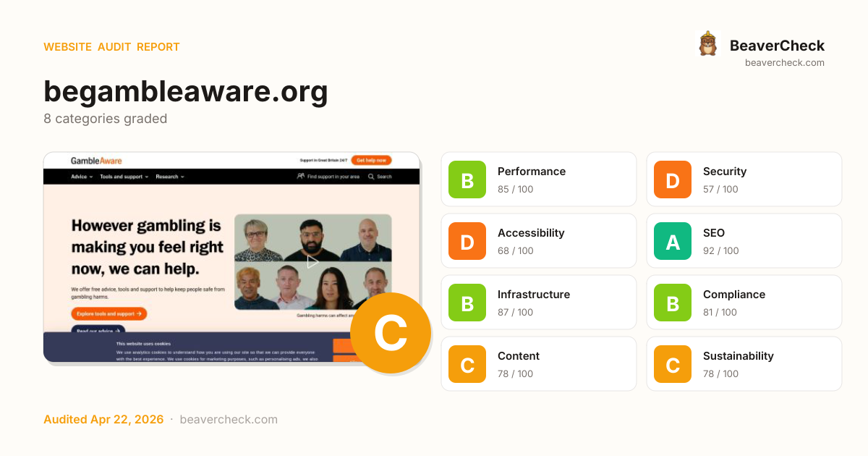This screenshot has width=868, height=456.
Task: Click the BeaverCheck beaver logo icon
Action: [707, 44]
